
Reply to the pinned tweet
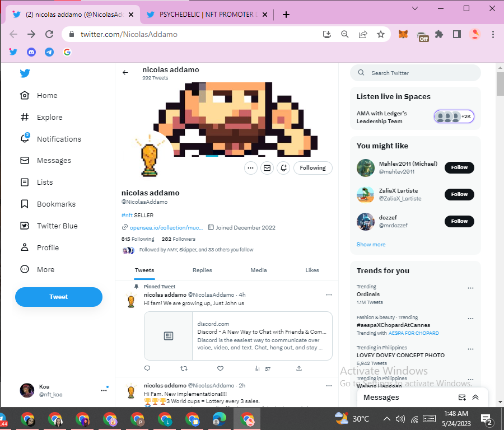tap(147, 368)
